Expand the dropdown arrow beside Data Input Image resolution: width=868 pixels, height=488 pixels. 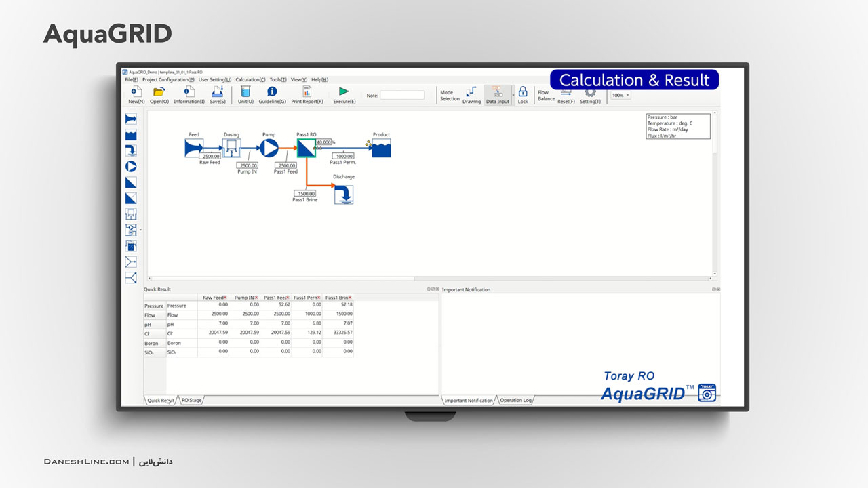[513, 95]
